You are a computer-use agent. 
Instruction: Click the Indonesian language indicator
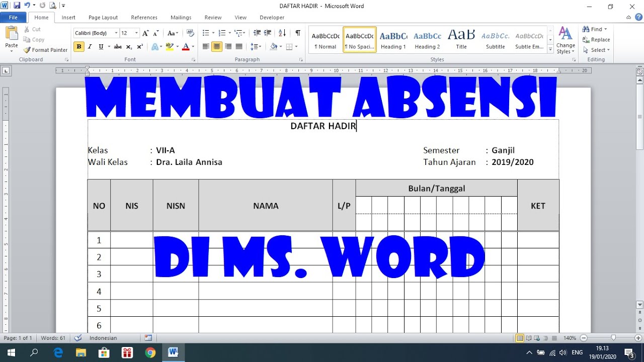click(x=103, y=338)
